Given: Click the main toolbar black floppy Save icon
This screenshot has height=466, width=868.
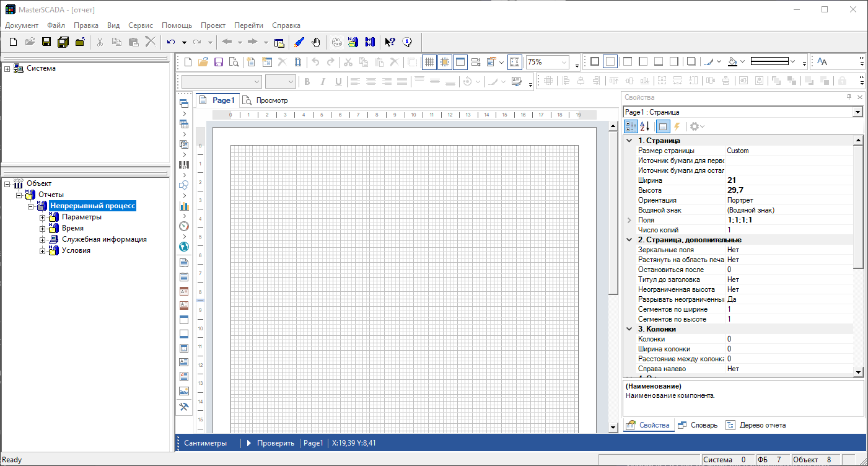Looking at the screenshot, I should pyautogui.click(x=46, y=42).
